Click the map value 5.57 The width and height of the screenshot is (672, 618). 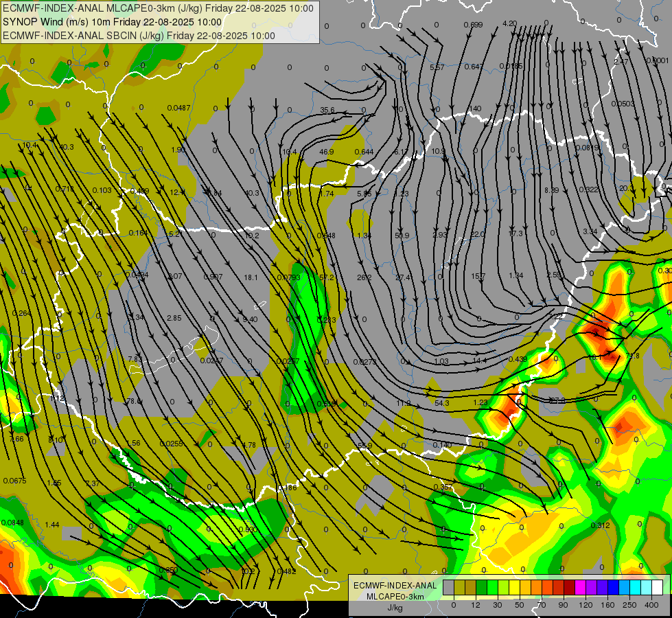tap(437, 67)
